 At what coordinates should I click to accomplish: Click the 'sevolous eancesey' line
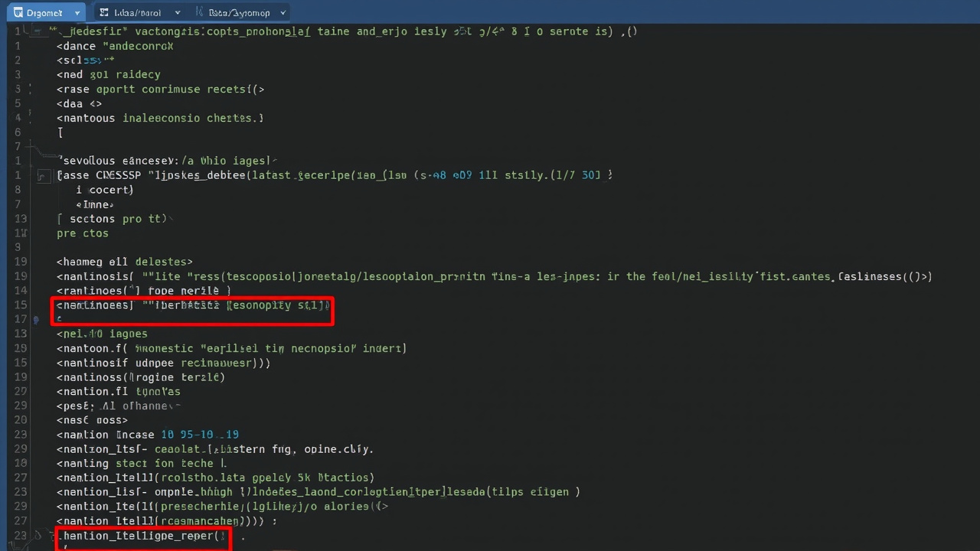click(165, 161)
